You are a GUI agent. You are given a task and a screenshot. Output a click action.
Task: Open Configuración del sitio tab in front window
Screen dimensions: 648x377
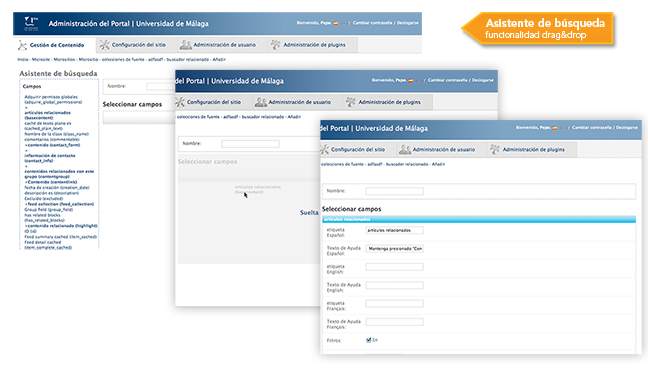353,150
